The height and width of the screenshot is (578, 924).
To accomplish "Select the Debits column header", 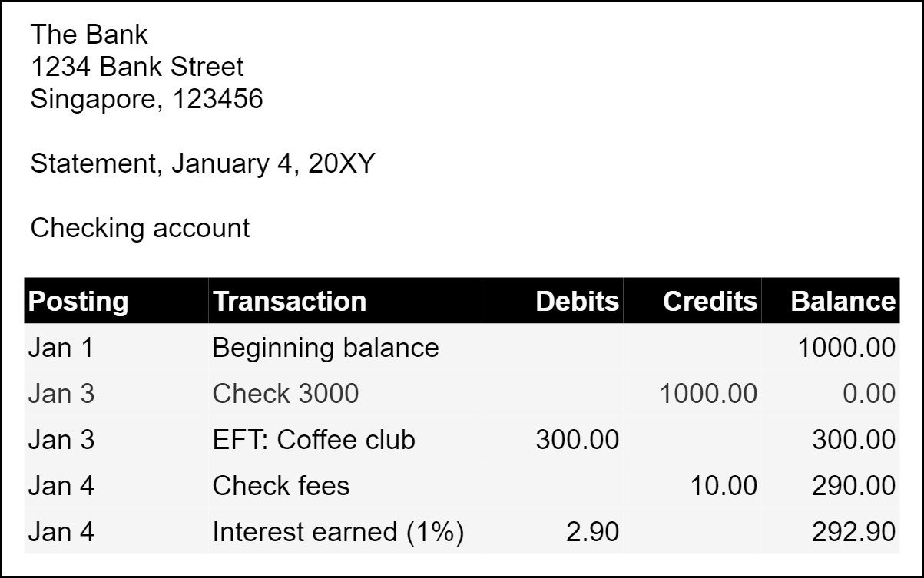I will tap(577, 301).
